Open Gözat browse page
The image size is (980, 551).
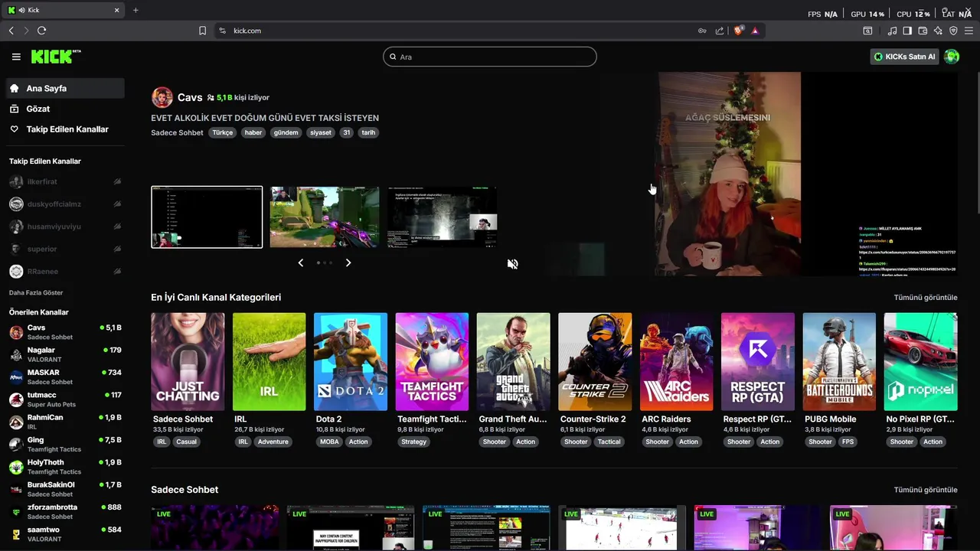click(64, 109)
